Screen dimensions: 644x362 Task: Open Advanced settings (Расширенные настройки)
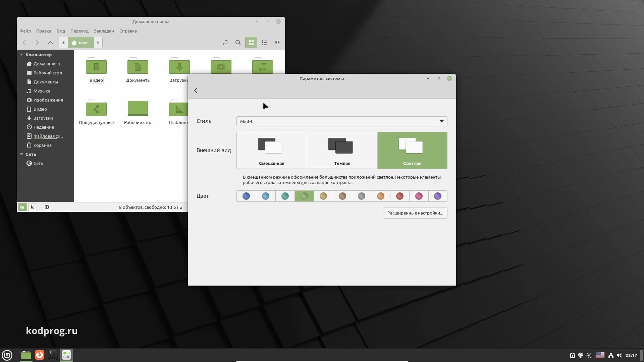click(415, 213)
